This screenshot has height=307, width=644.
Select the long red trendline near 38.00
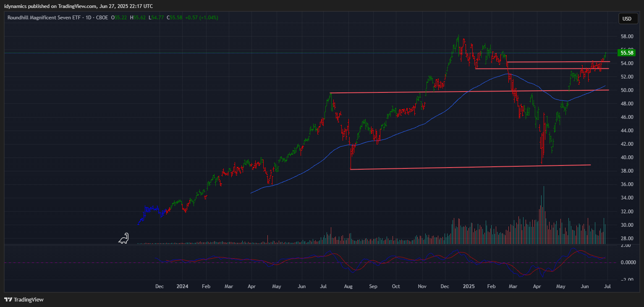pos(470,167)
